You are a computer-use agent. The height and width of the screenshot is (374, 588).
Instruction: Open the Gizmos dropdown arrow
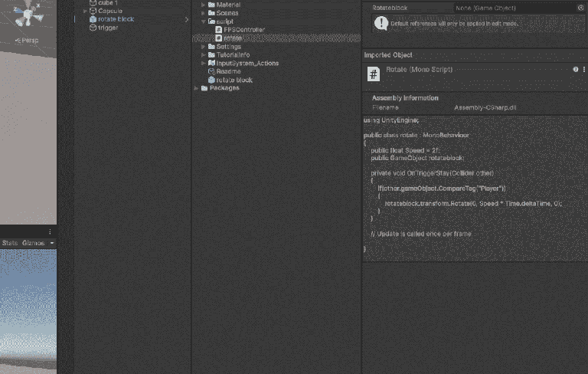52,243
